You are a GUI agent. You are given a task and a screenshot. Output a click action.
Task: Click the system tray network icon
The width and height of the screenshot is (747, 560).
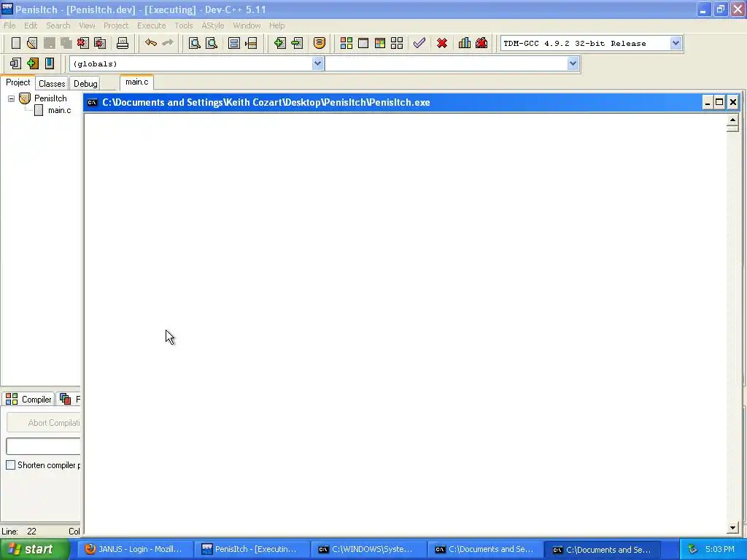pyautogui.click(x=692, y=549)
